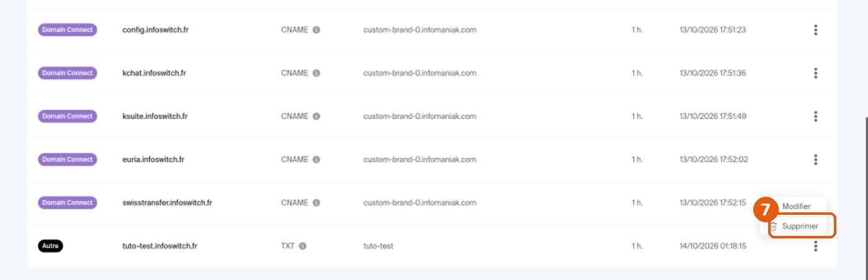Click info icon beside CNAME for config.infoswitch.fr
The image size is (868, 280).
(316, 30)
